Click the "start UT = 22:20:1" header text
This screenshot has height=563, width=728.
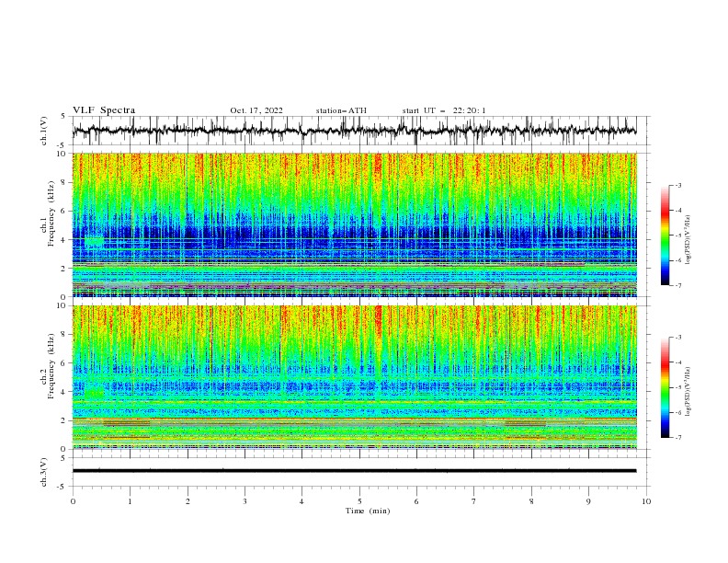pyautogui.click(x=444, y=110)
